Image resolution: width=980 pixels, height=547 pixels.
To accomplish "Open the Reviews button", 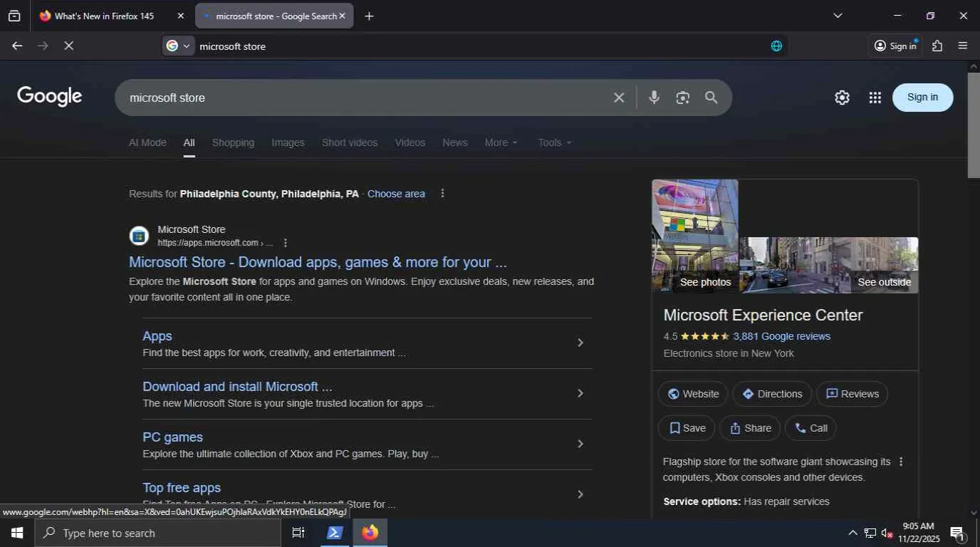I will point(852,394).
